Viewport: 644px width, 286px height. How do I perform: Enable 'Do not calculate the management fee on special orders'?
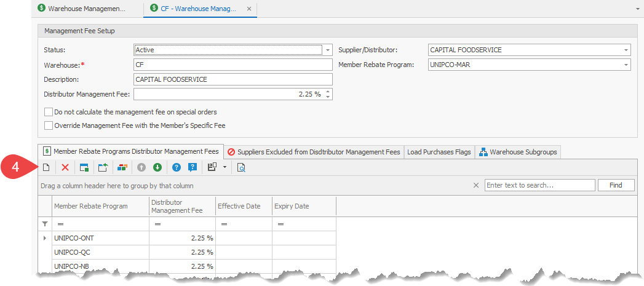[49, 113]
